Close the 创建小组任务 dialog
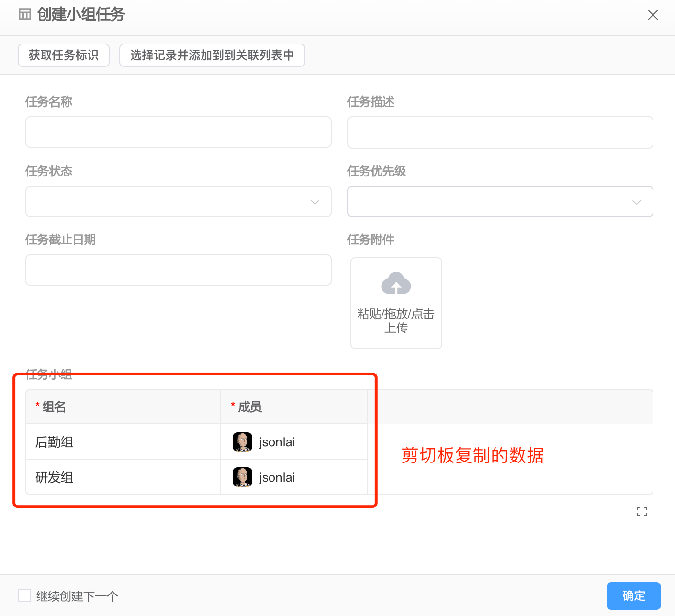 pos(653,15)
